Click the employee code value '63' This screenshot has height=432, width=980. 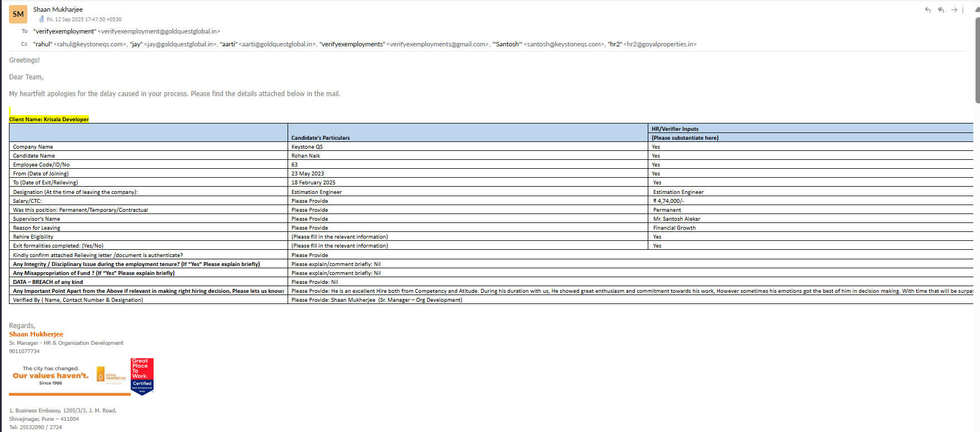pos(294,164)
